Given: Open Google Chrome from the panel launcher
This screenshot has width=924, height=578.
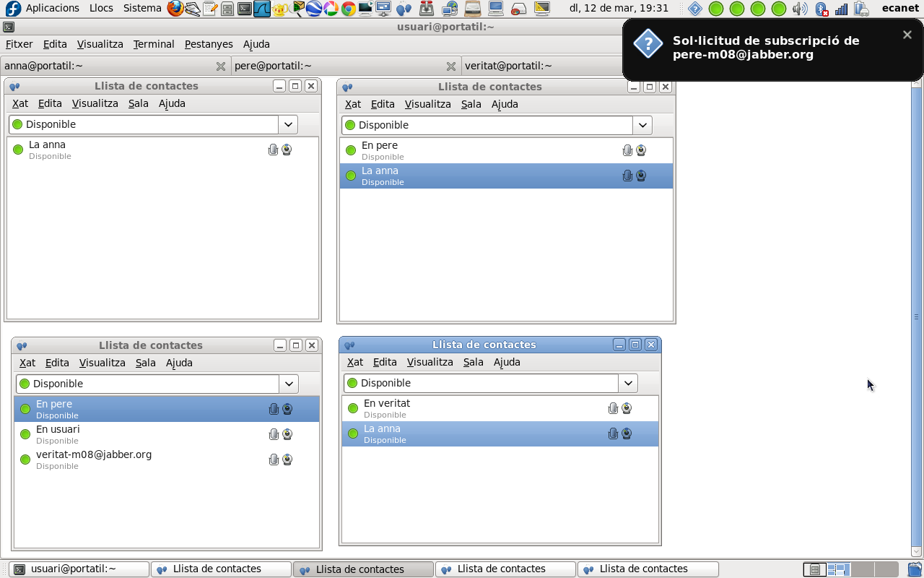Looking at the screenshot, I should pyautogui.click(x=348, y=9).
